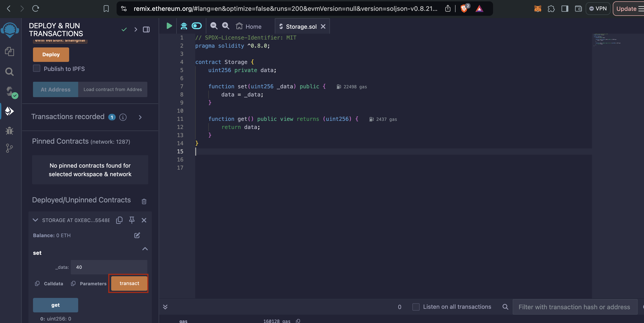Open the RemixAI robot icon
The height and width of the screenshot is (323, 644).
click(x=184, y=26)
